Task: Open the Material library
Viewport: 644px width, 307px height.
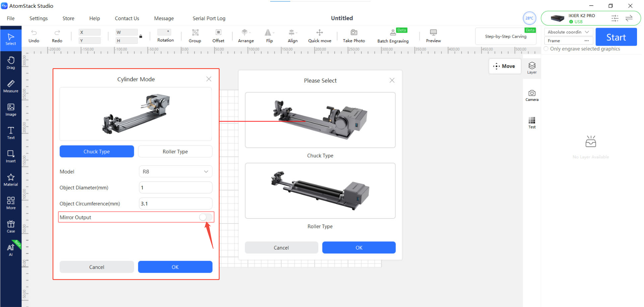Action: pyautogui.click(x=11, y=180)
